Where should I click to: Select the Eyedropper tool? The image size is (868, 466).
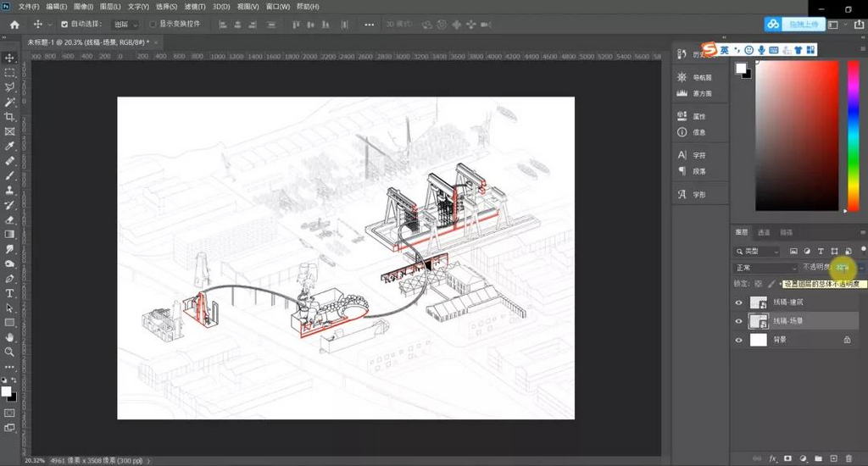coord(10,147)
